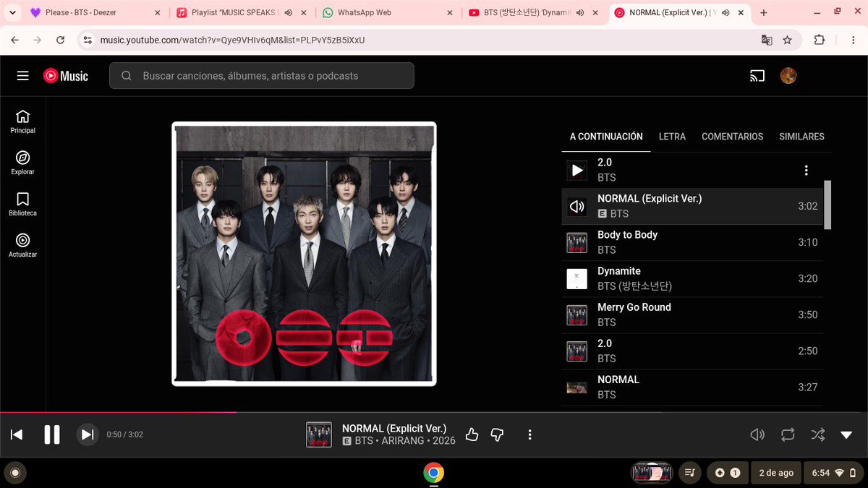
Task: Open the 6:54 status tray
Action: pyautogui.click(x=833, y=473)
